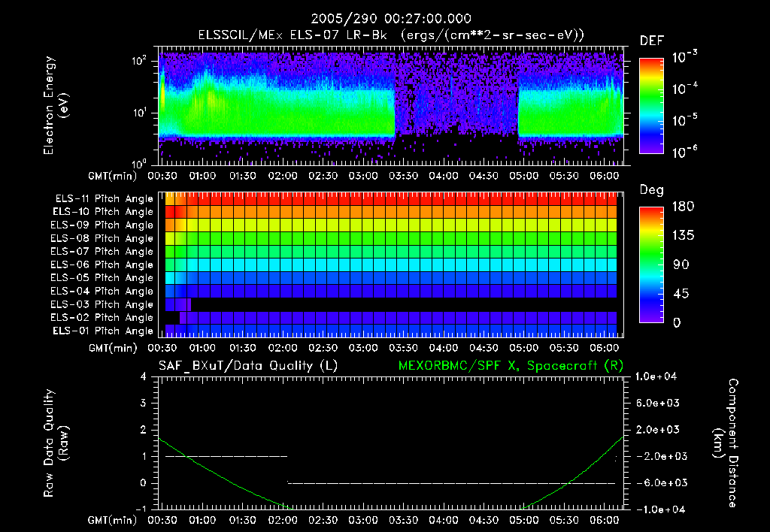
Task: Click the energy axis '10^2' tick label
Action: (139, 61)
